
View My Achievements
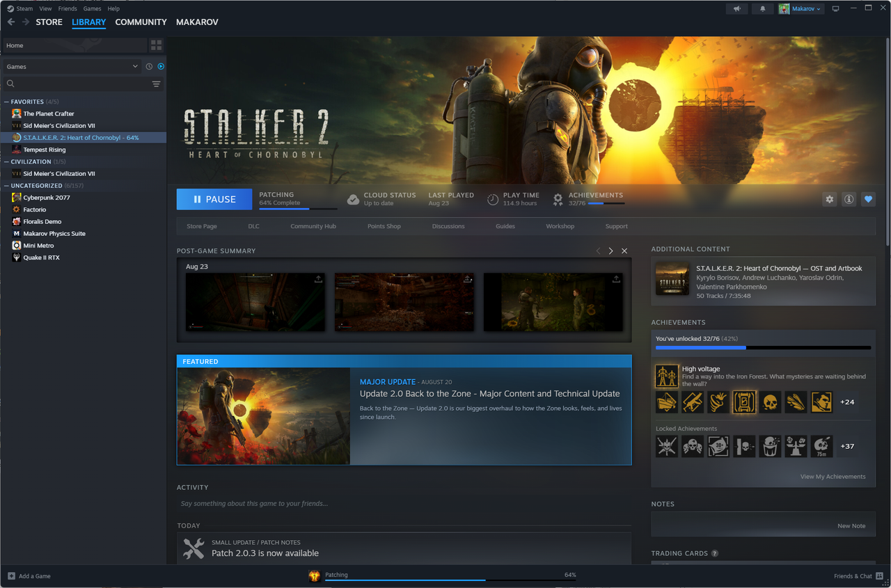[833, 477]
